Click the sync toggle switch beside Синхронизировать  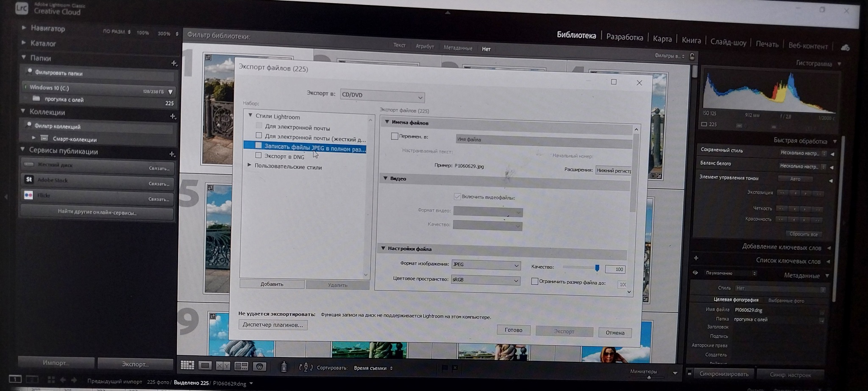click(690, 373)
